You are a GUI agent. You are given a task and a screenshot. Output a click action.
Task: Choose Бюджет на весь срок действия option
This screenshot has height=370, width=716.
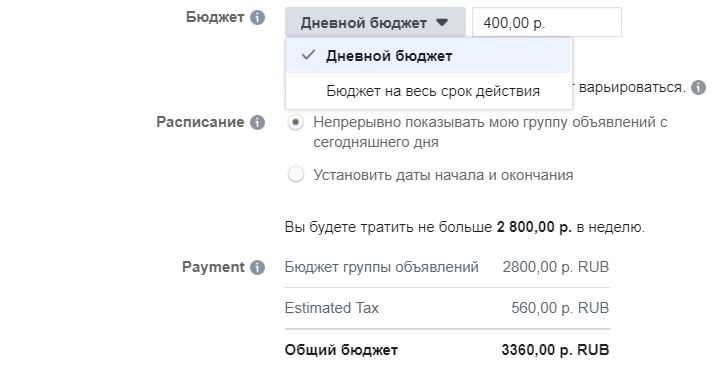pyautogui.click(x=429, y=91)
